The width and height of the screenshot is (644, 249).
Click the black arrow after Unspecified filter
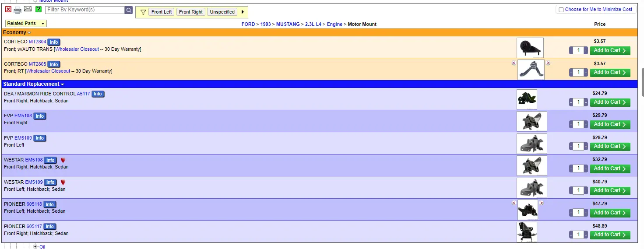pos(243,12)
